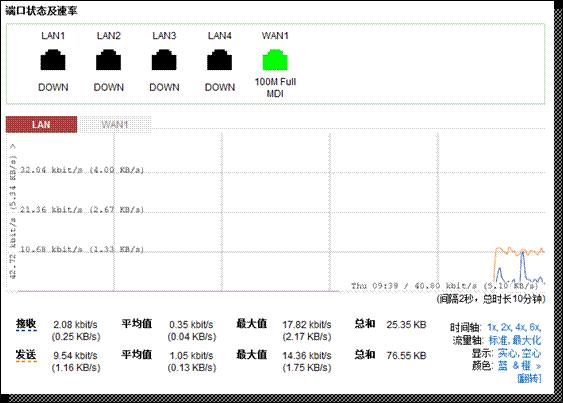Change the 蓝 & 橙 color scheme
Screen dimensions: 563x403
(x=514, y=366)
